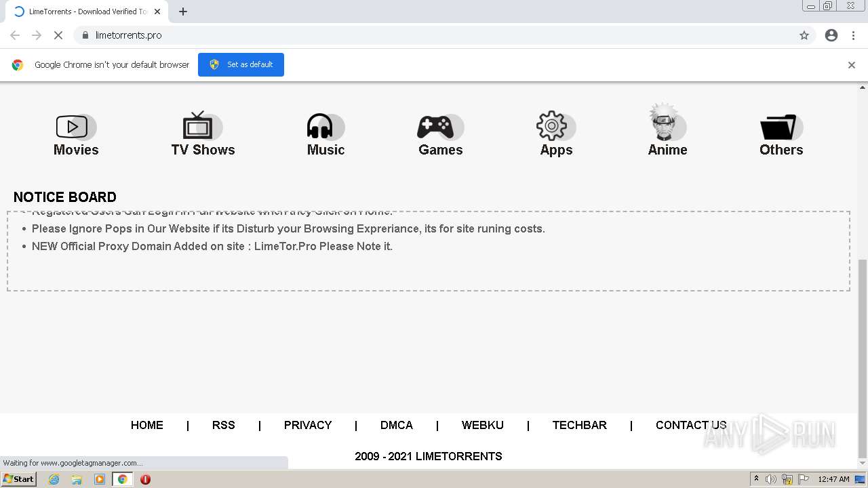Click the Others label link
868x488 pixels.
781,150
